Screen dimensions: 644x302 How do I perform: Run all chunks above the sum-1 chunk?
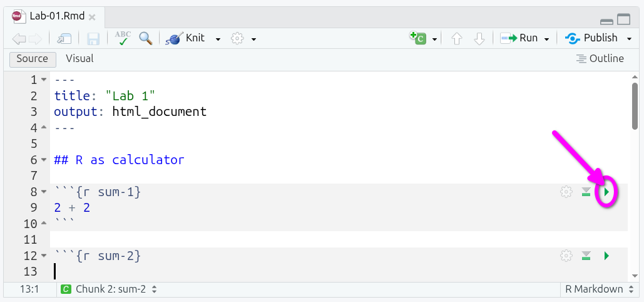click(586, 192)
